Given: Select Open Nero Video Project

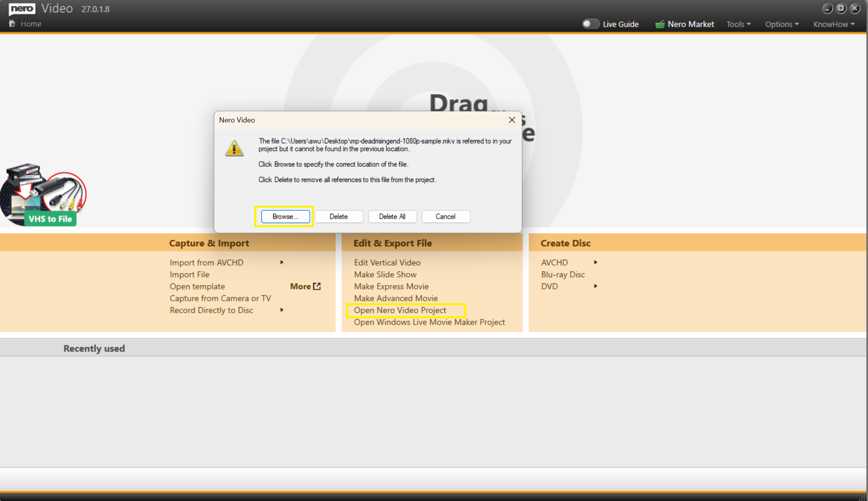Looking at the screenshot, I should 400,310.
